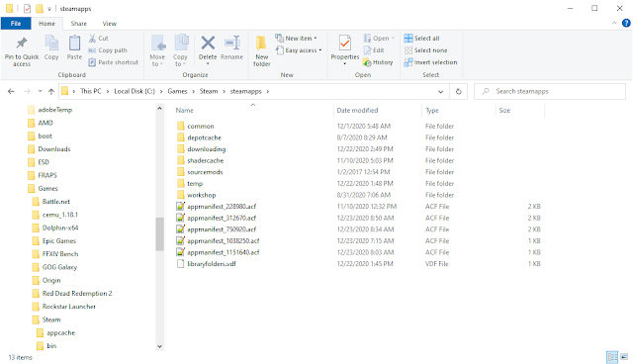Switch to the Home ribbon tab

[46, 24]
